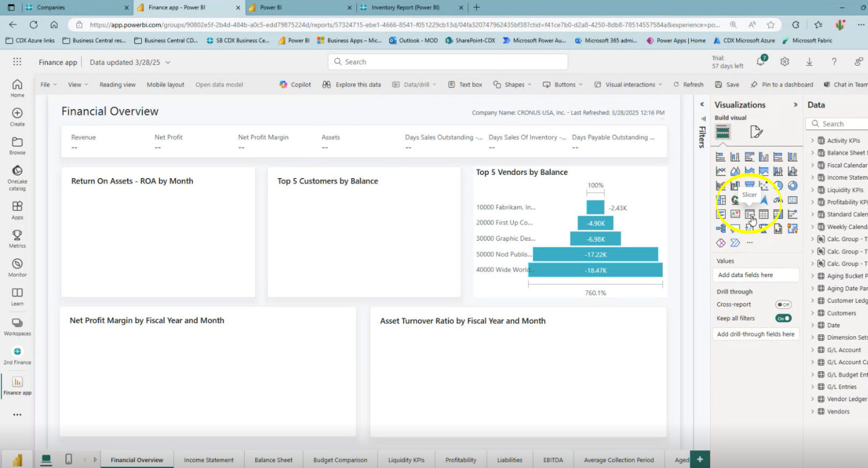Screen dimensions: 868x468
Task: Open the Liquidity KPIs page tab
Action: pyautogui.click(x=406, y=460)
